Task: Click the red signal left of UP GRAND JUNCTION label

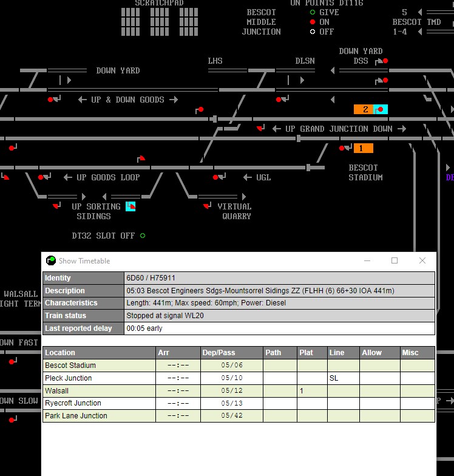Action: [261, 128]
